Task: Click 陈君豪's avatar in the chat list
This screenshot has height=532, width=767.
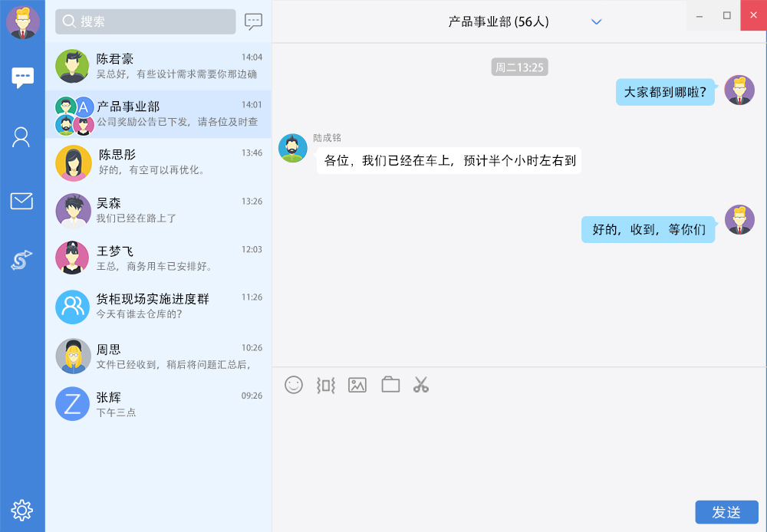Action: (72, 66)
